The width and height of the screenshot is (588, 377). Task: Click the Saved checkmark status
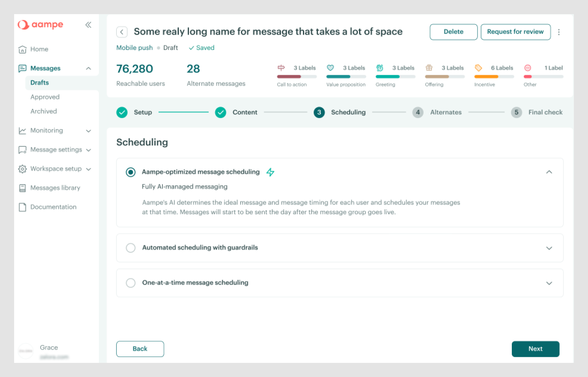point(201,48)
